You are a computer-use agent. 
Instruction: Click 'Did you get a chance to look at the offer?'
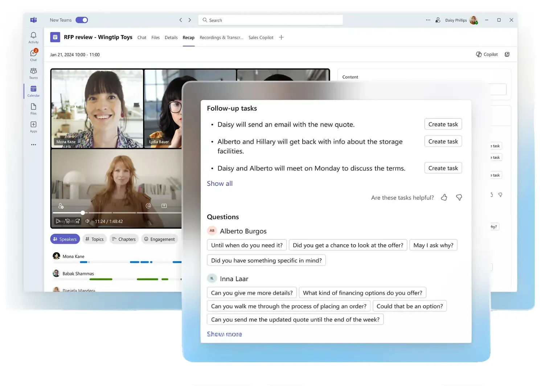pos(348,245)
